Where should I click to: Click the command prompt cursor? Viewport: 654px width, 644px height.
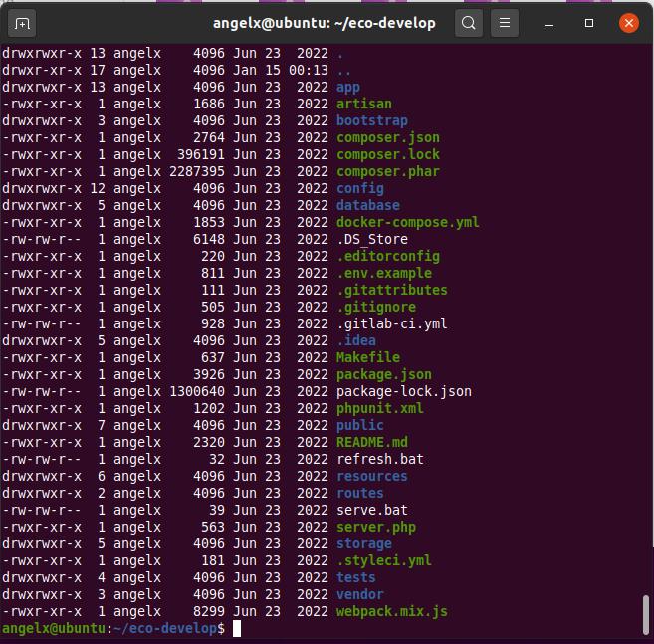point(237,629)
